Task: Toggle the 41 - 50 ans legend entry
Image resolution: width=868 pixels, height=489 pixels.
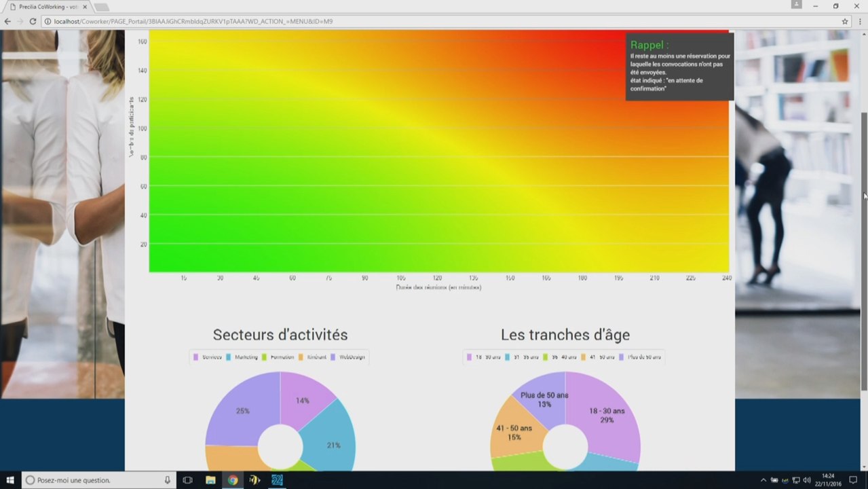Action: (x=598, y=357)
